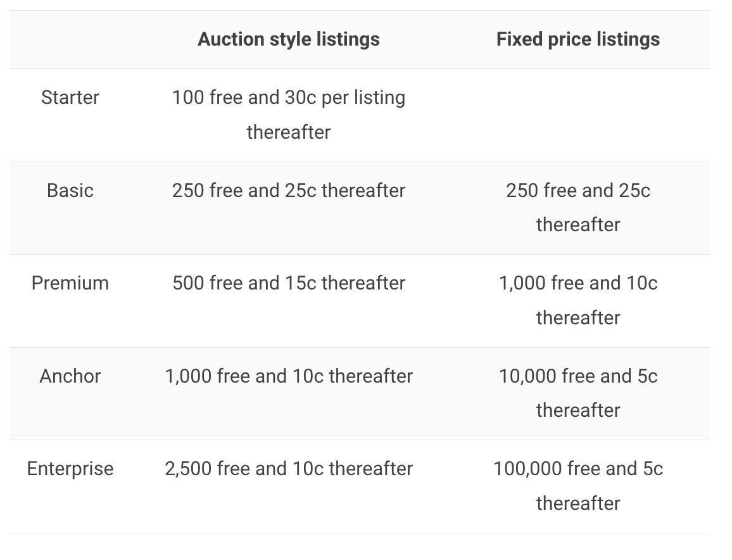Click the 100 free and 30c per listing cell
Screen dimensions: 732x560
click(289, 115)
